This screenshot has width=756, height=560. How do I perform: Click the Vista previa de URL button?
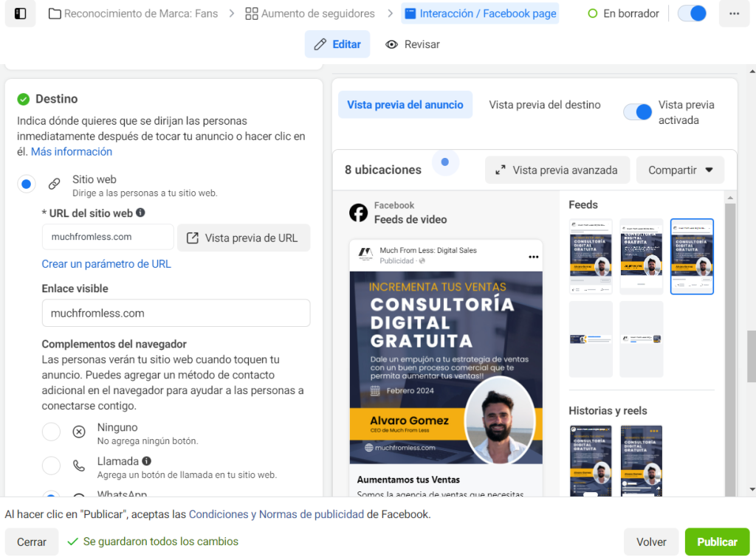(x=244, y=238)
